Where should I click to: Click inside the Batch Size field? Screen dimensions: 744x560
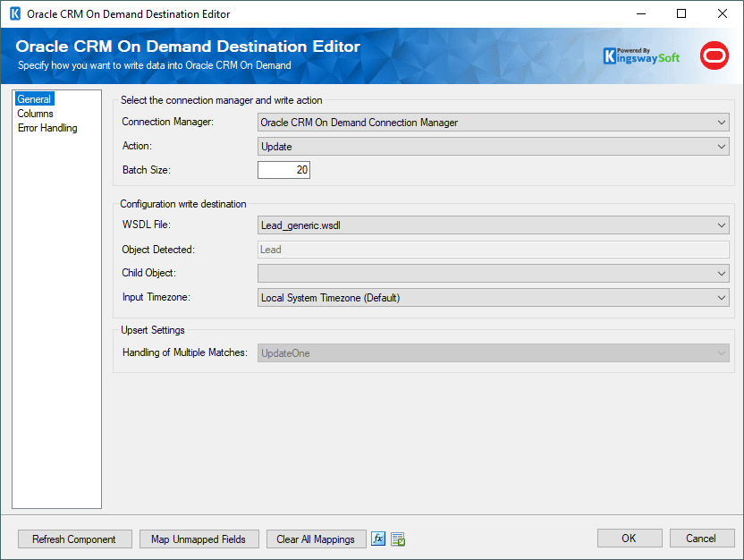click(x=283, y=169)
